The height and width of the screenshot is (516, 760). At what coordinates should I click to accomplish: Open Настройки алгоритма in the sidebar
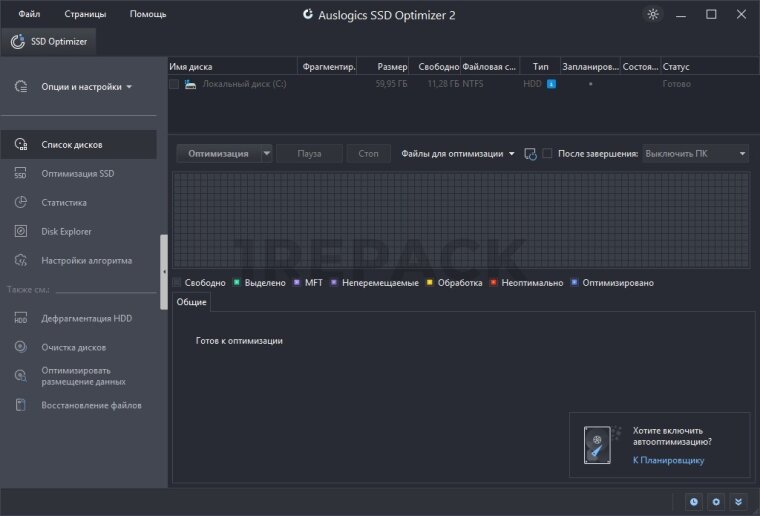(86, 261)
